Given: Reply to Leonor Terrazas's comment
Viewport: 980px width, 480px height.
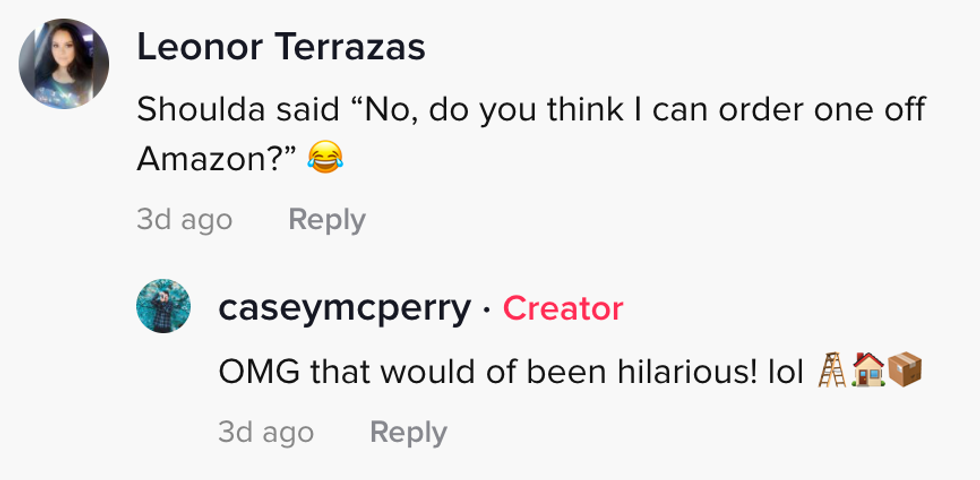Looking at the screenshot, I should tap(326, 219).
